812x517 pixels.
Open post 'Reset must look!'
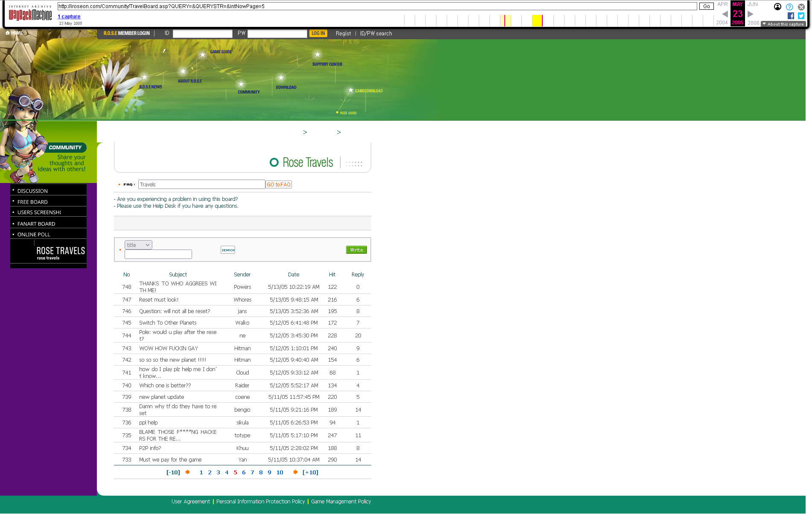coord(159,300)
